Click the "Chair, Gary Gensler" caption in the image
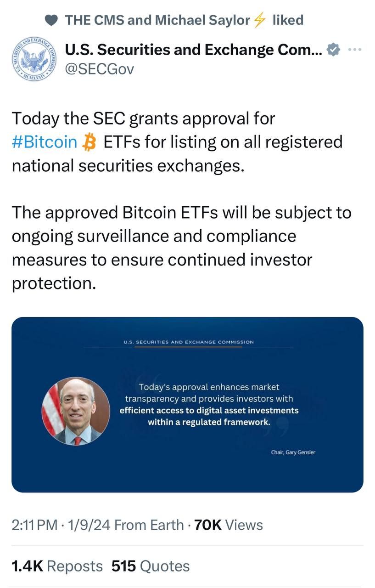This screenshot has height=588, width=375. 293,452
